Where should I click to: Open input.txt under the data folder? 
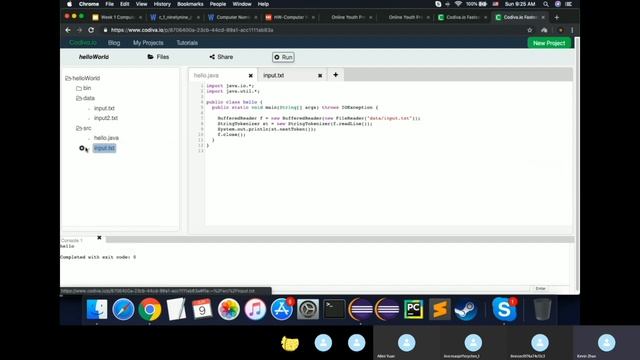coord(104,108)
